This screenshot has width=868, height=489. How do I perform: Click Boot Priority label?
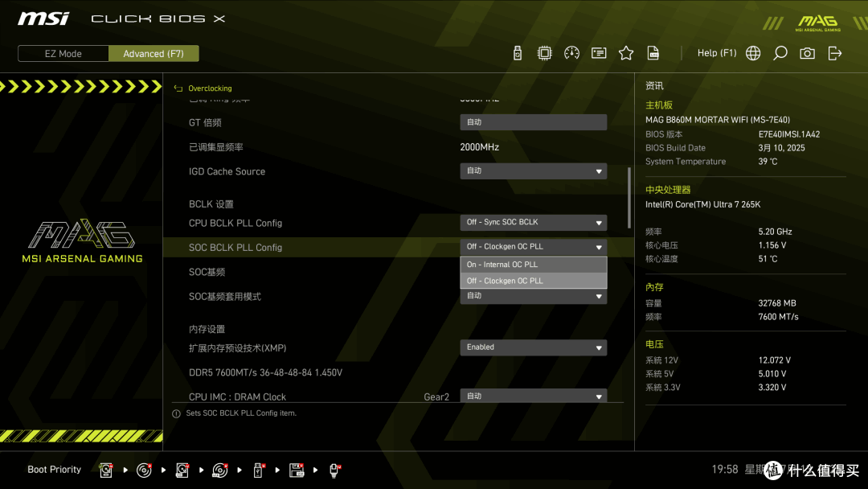point(55,470)
